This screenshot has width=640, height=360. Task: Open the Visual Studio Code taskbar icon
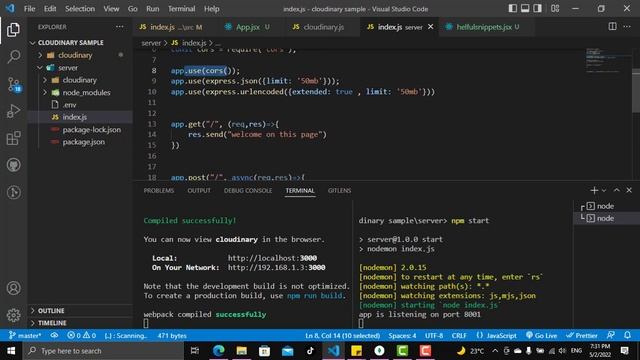(x=333, y=351)
